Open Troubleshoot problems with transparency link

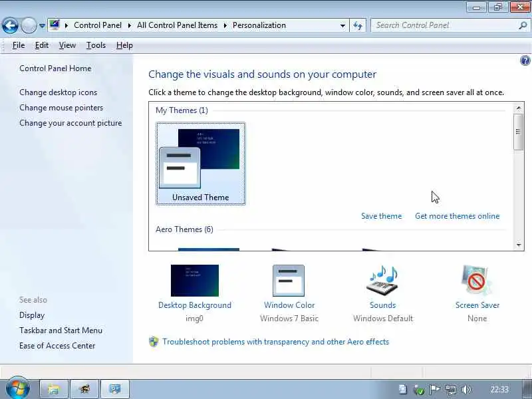275,342
